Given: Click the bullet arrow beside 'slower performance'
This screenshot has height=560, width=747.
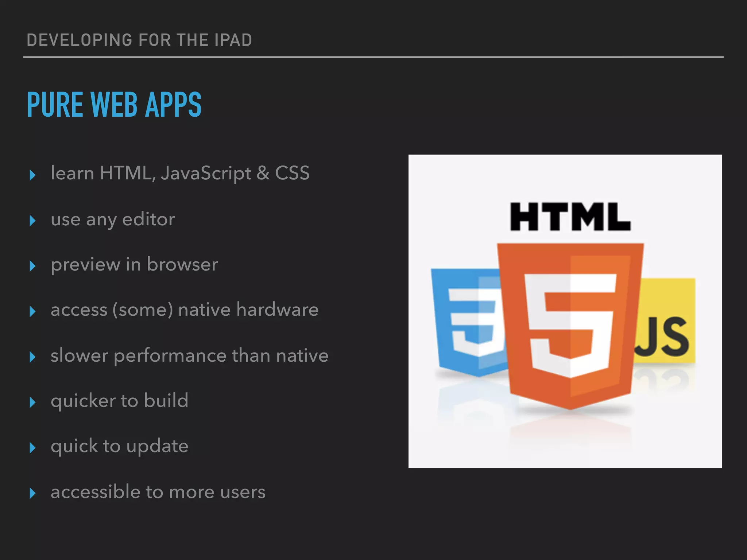Looking at the screenshot, I should 32,357.
